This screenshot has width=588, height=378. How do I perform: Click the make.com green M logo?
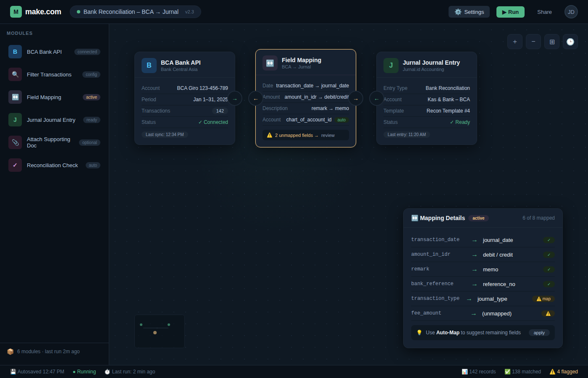tap(16, 12)
